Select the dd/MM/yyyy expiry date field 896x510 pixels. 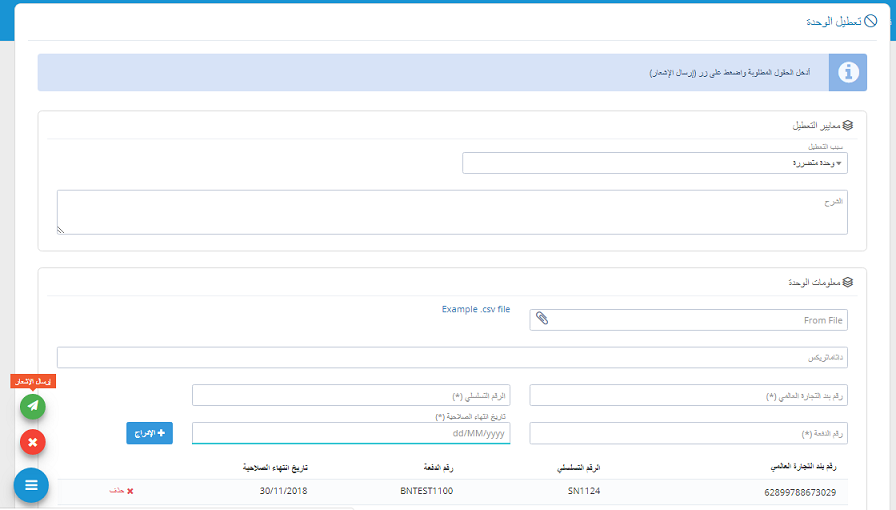pos(351,433)
